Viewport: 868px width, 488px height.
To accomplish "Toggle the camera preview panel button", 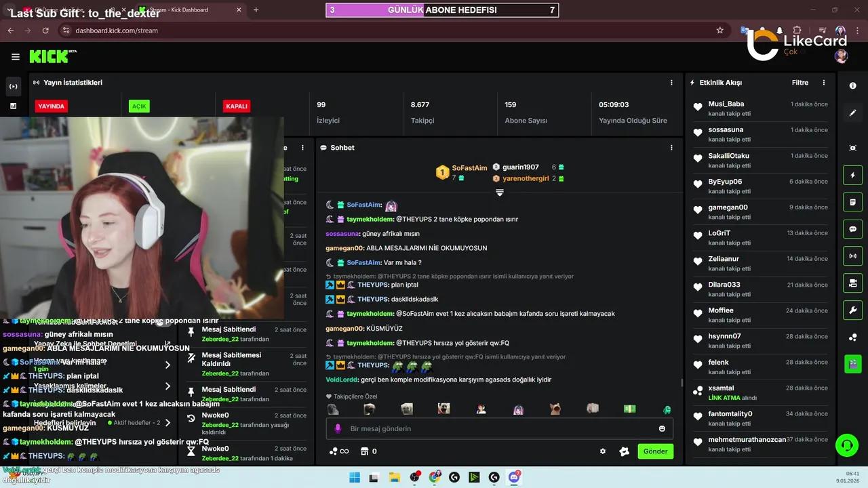I will 853,283.
